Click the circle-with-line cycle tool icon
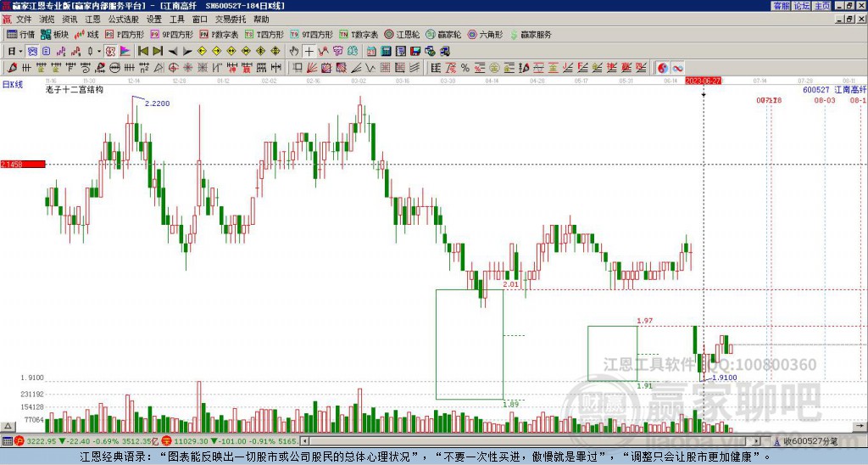This screenshot has height=465, width=868. 114,68
